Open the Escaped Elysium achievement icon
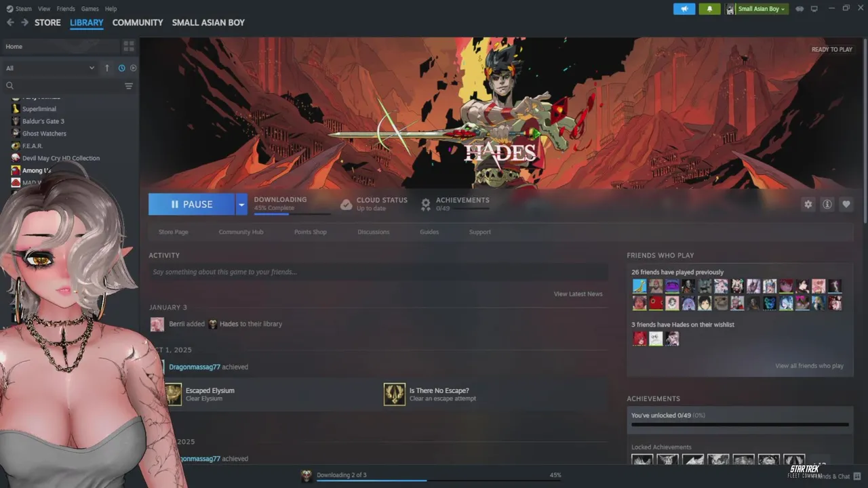The image size is (868, 488). pos(174,394)
